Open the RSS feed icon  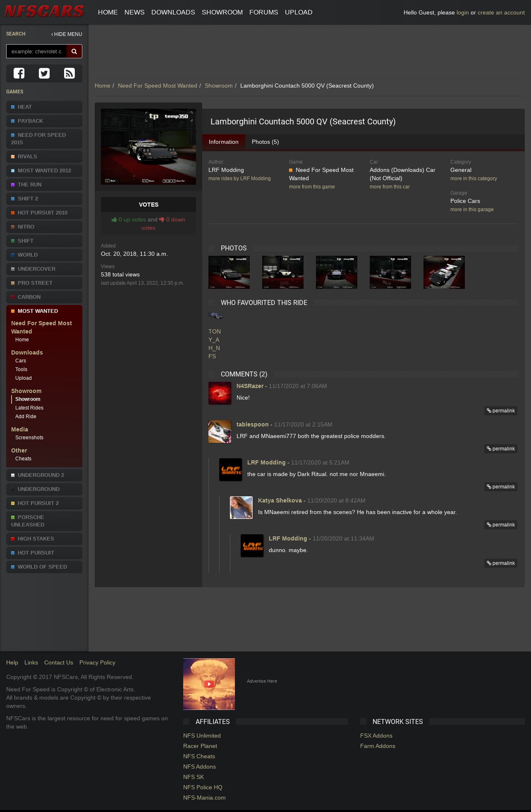pos(69,73)
